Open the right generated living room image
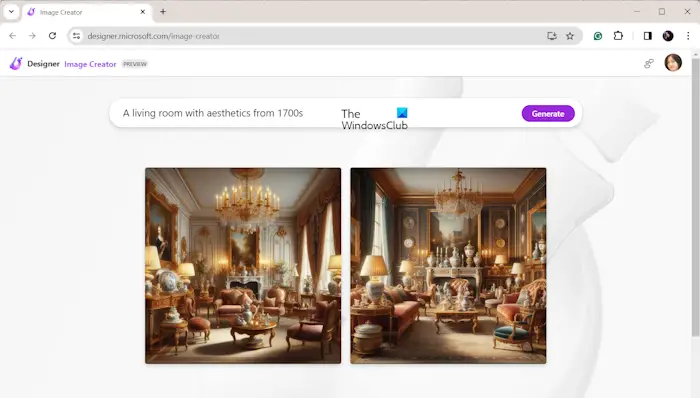Image resolution: width=700 pixels, height=398 pixels. coord(448,266)
